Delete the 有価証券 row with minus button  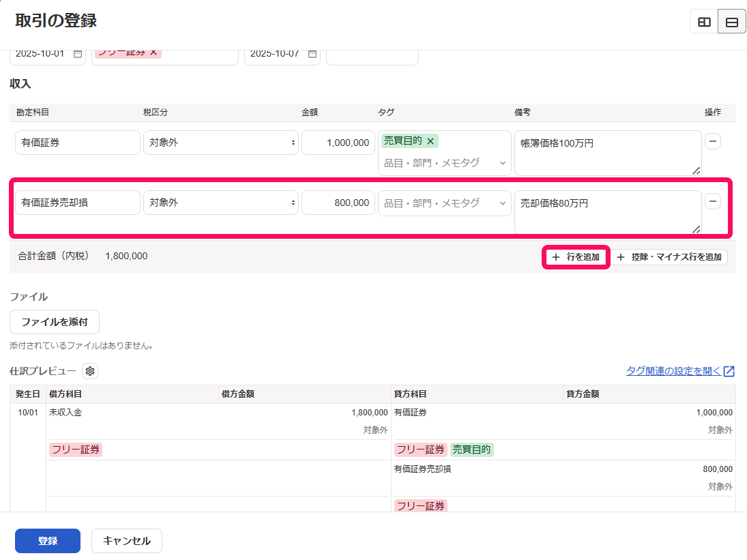713,141
